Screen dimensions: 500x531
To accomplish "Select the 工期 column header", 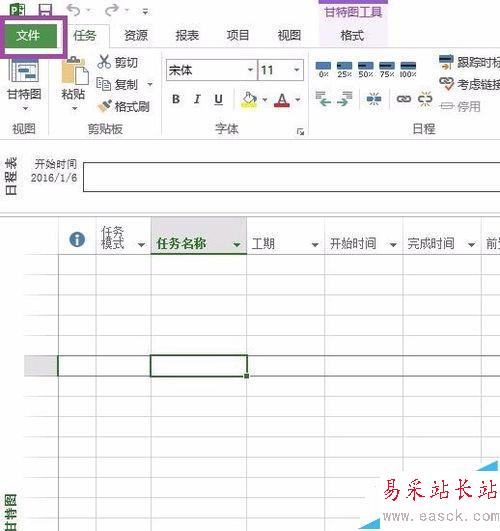I will click(286, 236).
